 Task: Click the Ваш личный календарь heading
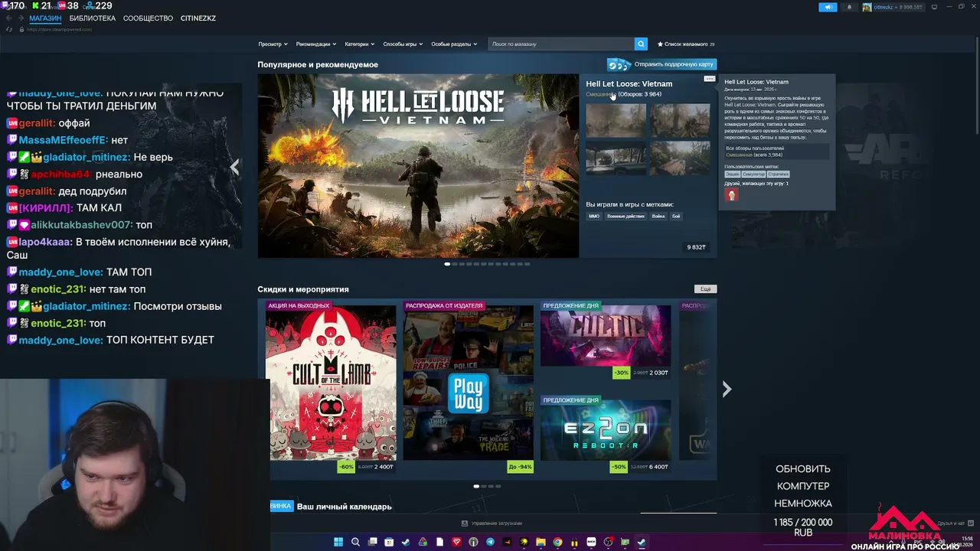(x=344, y=507)
